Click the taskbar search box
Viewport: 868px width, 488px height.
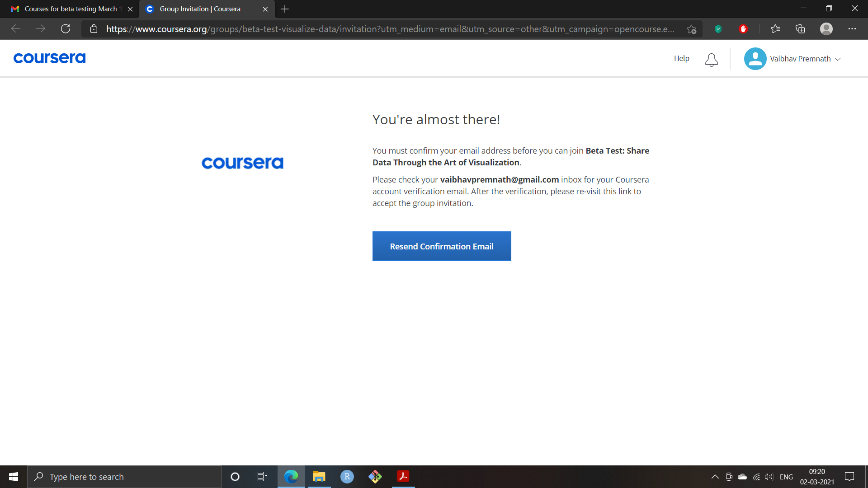pyautogui.click(x=124, y=477)
